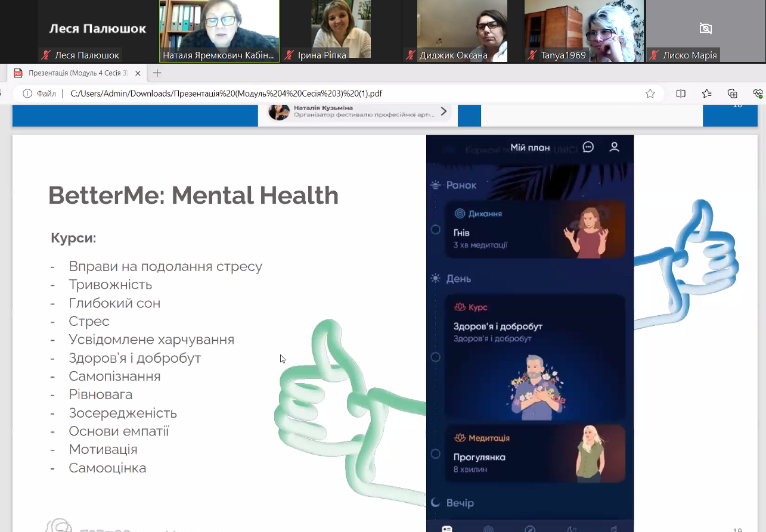Image resolution: width=766 pixels, height=532 pixels.
Task: Open the profile icon in Мій план
Action: [x=614, y=147]
